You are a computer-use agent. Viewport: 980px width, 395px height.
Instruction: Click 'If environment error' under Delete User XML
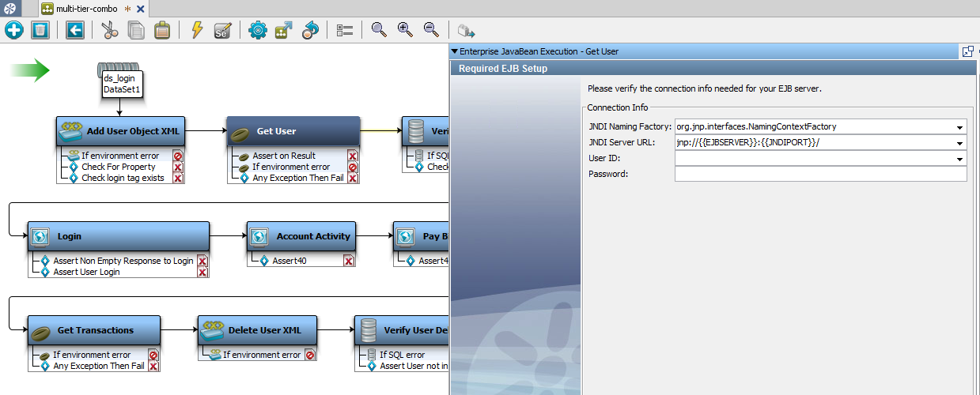[261, 355]
